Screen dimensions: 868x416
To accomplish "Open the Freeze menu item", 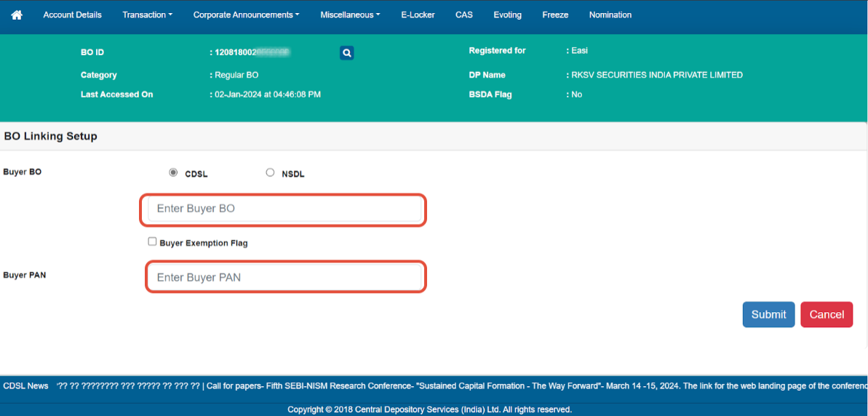I will (x=555, y=15).
